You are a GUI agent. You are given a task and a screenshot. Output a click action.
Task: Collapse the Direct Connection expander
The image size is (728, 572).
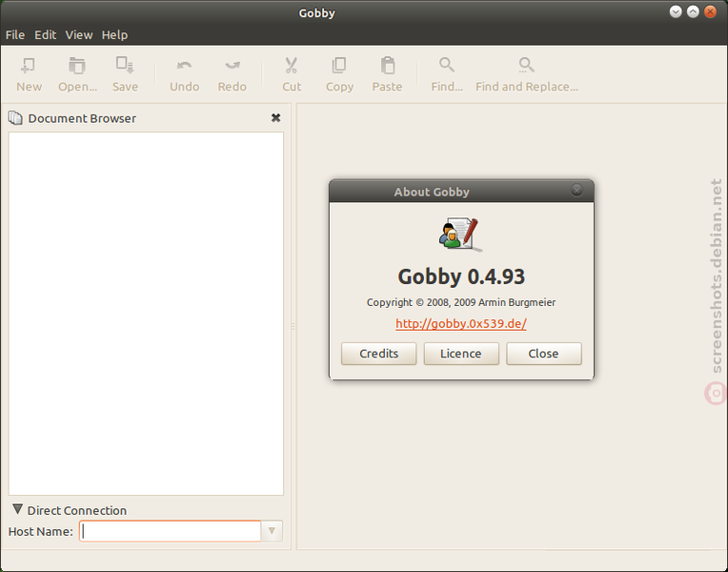pos(18,509)
